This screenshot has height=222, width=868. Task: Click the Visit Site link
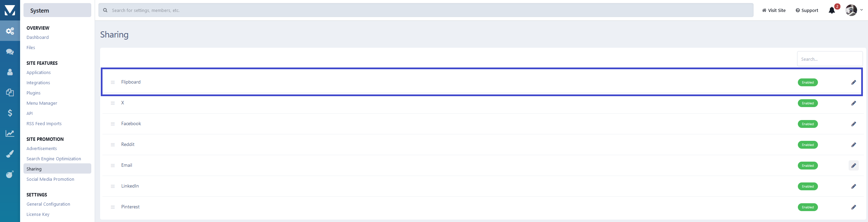click(x=774, y=10)
